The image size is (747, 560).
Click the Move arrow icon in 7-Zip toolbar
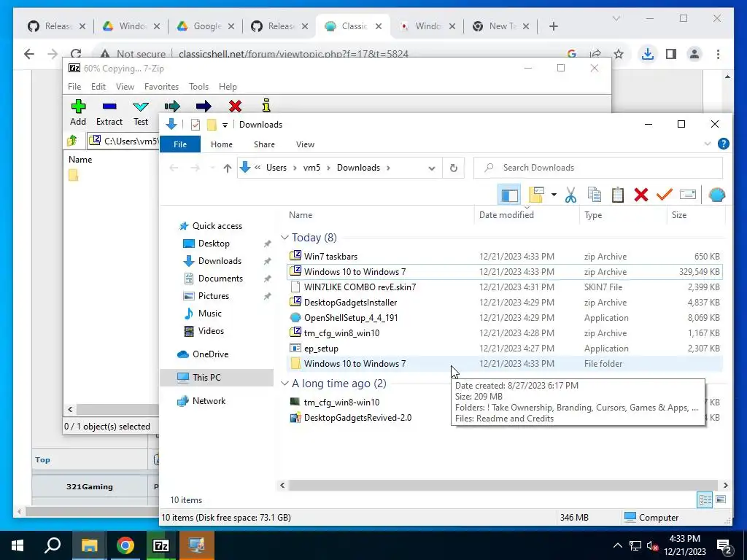point(204,106)
